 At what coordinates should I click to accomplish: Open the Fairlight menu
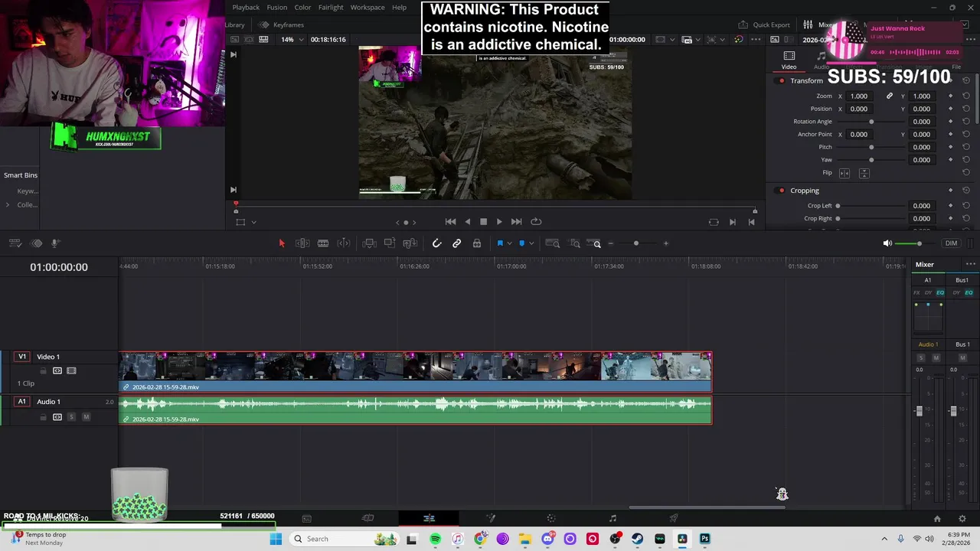(331, 7)
